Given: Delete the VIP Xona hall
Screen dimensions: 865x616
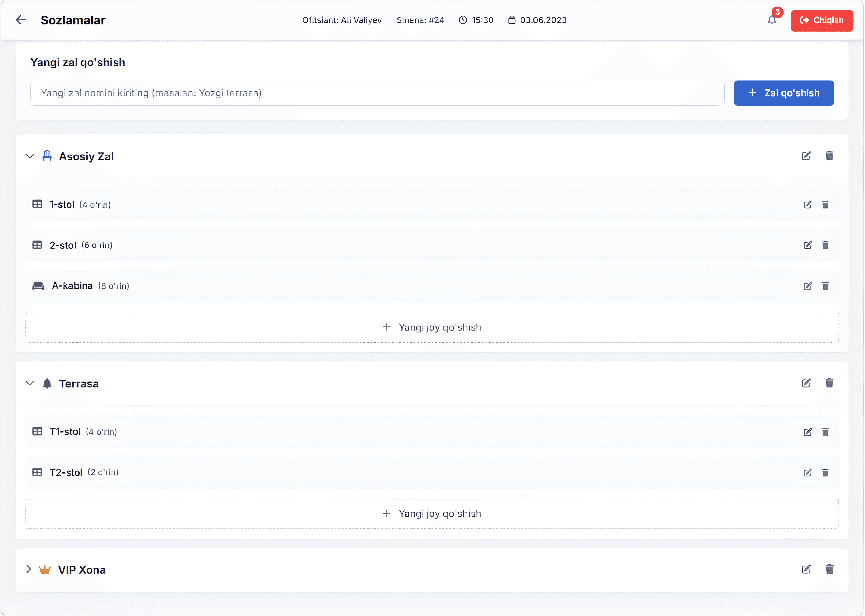Looking at the screenshot, I should tap(829, 569).
